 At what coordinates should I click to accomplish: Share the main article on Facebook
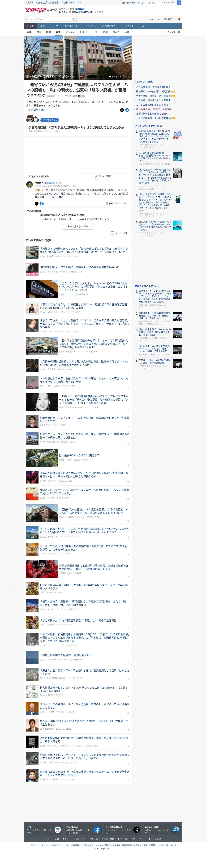[127, 110]
